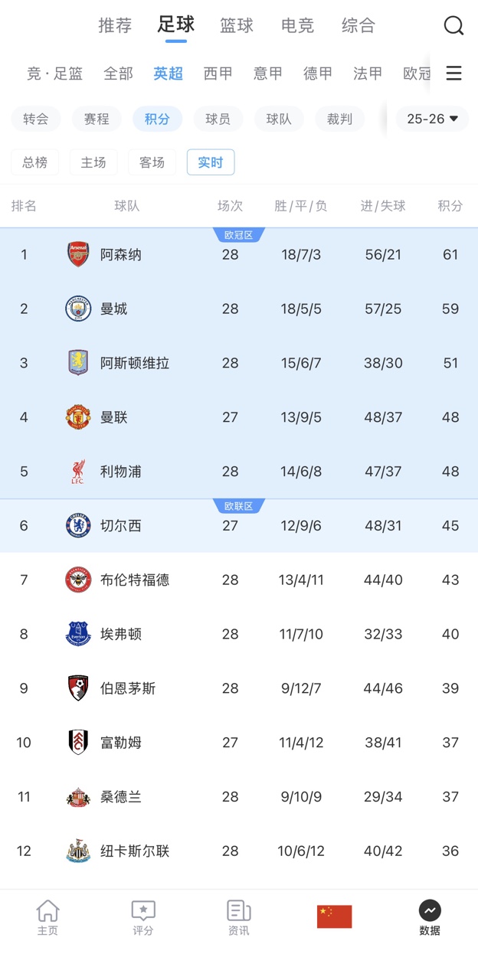Tap the China flag icon
This screenshot has width=478, height=980.
coord(334,916)
